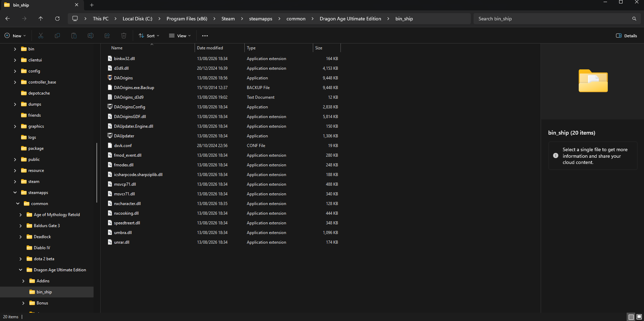Open the See more ellipsis menu
This screenshot has width=644, height=321.
tap(205, 36)
